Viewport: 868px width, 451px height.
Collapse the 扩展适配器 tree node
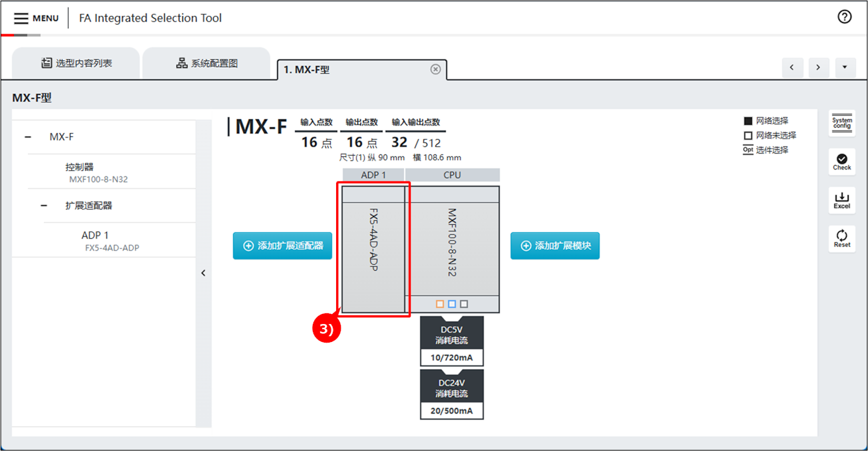(44, 206)
